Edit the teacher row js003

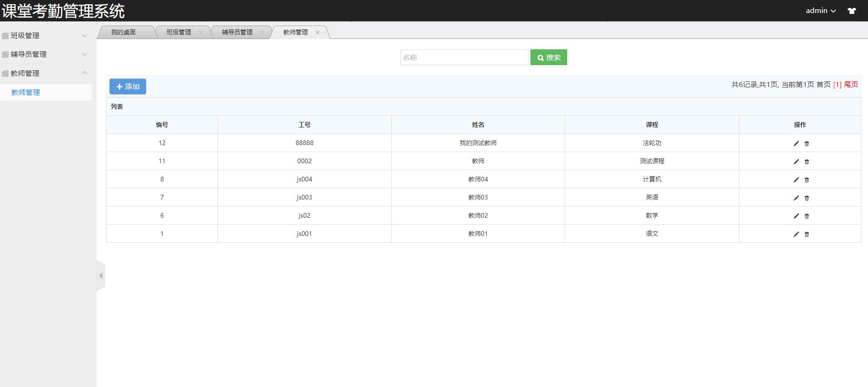pyautogui.click(x=796, y=198)
